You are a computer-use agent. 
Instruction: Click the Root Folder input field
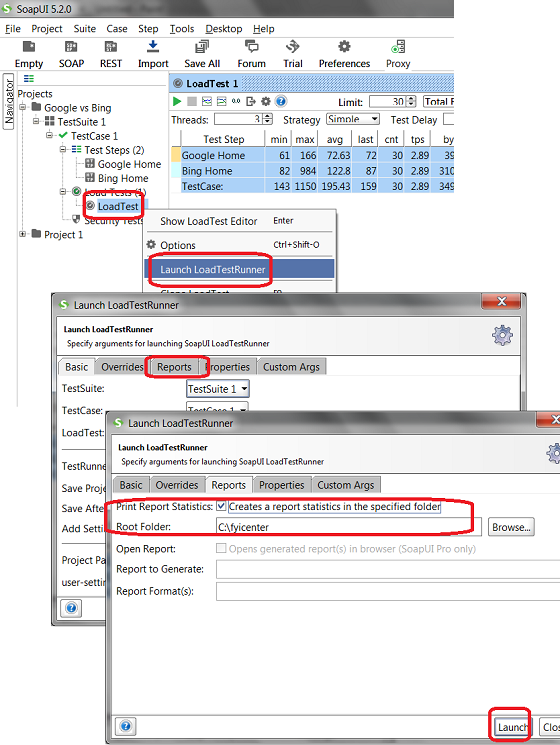click(349, 527)
